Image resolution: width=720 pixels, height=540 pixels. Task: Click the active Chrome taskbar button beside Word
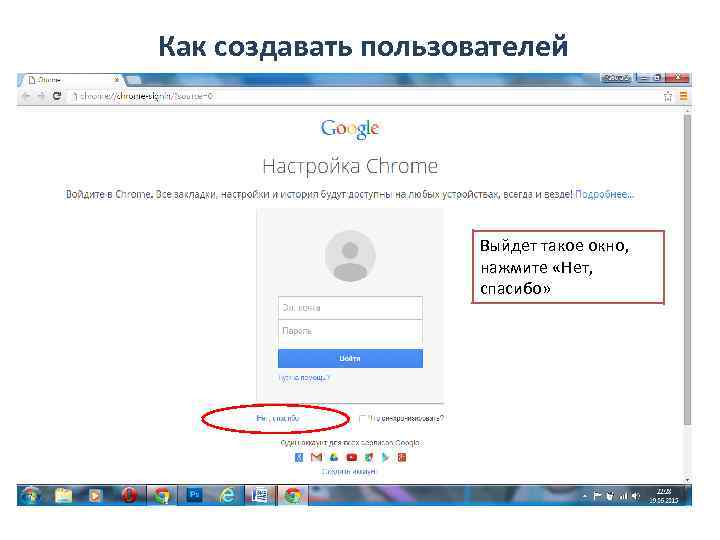[x=293, y=496]
